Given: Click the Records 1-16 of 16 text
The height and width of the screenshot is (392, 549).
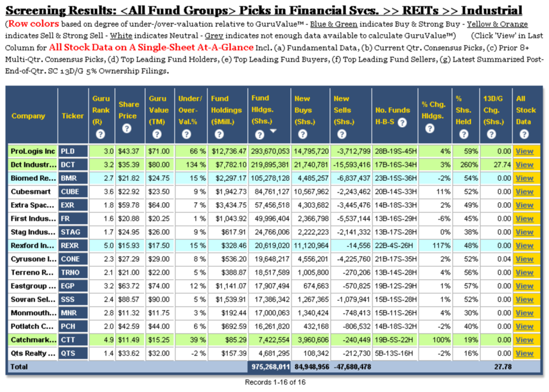Looking at the screenshot, I should (275, 382).
